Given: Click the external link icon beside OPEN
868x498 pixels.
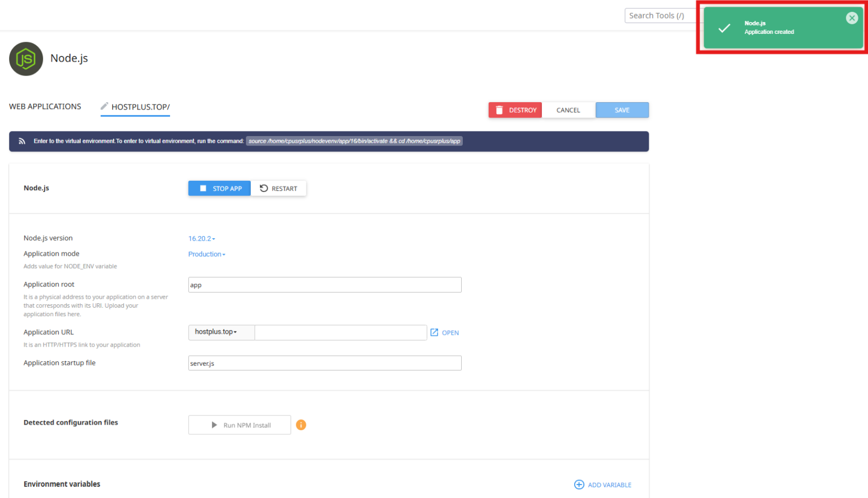Looking at the screenshot, I should click(x=434, y=333).
